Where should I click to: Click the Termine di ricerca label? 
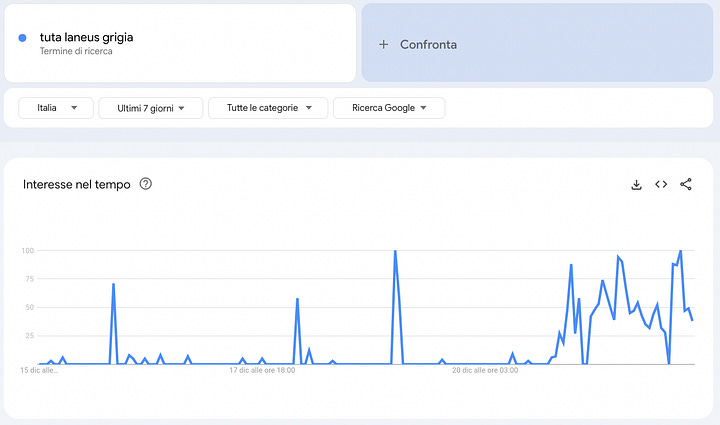point(76,51)
